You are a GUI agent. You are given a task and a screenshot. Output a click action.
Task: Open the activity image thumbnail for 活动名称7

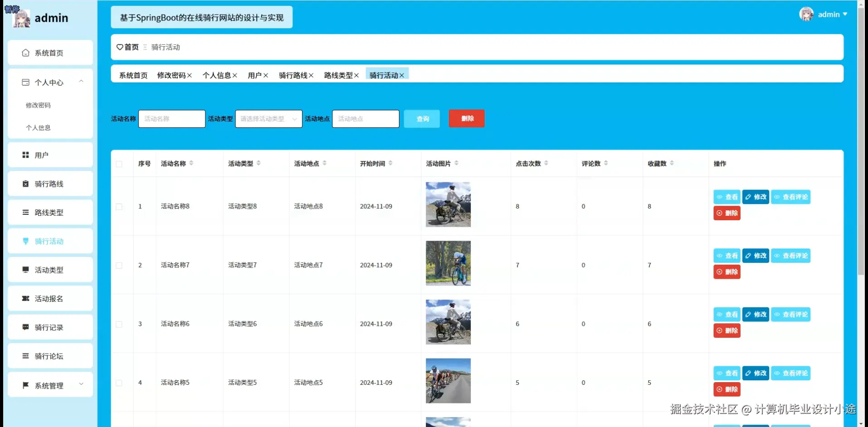tap(448, 263)
